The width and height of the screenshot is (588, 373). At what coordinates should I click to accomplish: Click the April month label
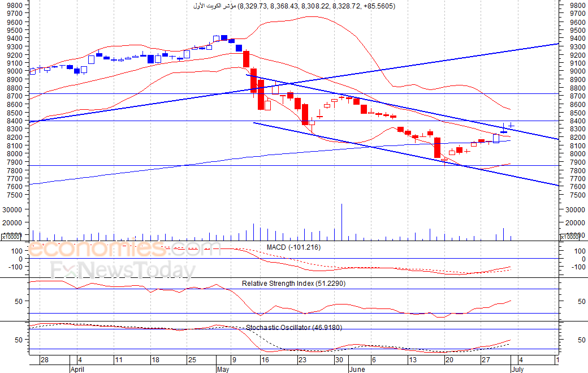[x=77, y=369]
